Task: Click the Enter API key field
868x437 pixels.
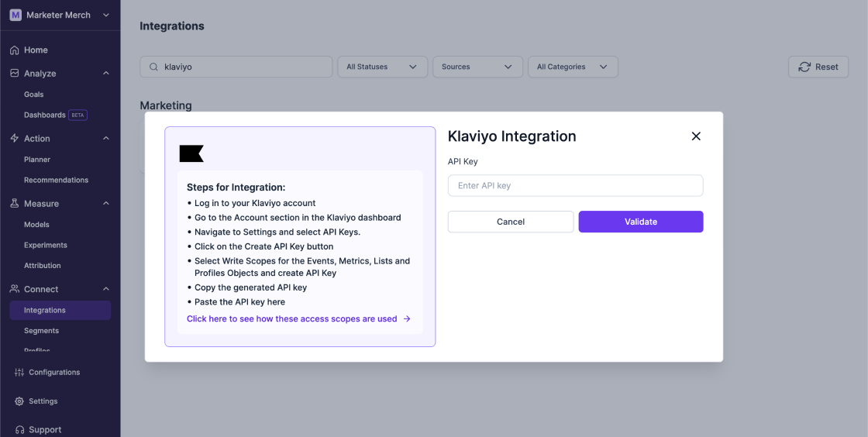Action: (x=575, y=185)
